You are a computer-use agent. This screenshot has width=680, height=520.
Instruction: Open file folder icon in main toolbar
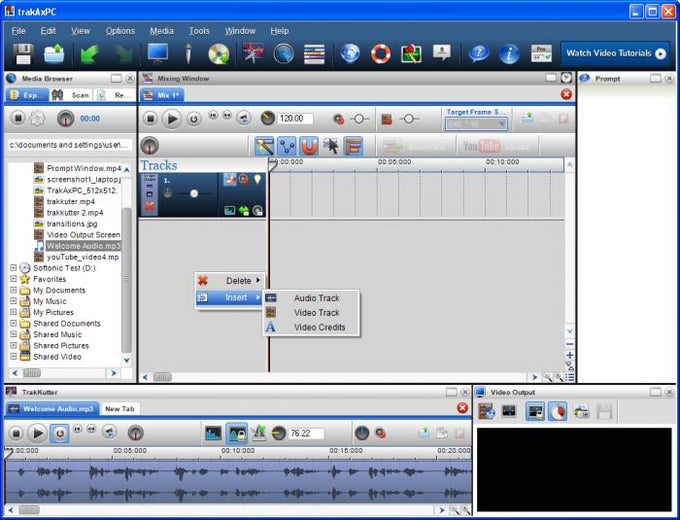point(54,54)
